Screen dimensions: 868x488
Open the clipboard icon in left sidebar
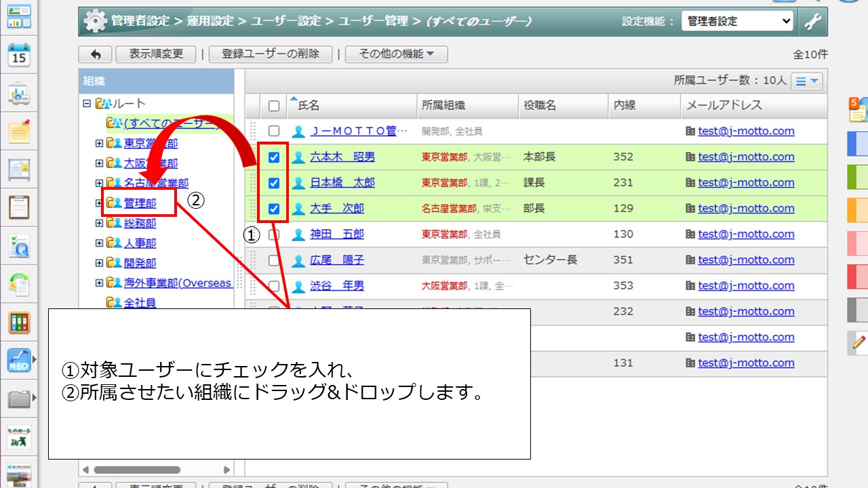(x=19, y=207)
